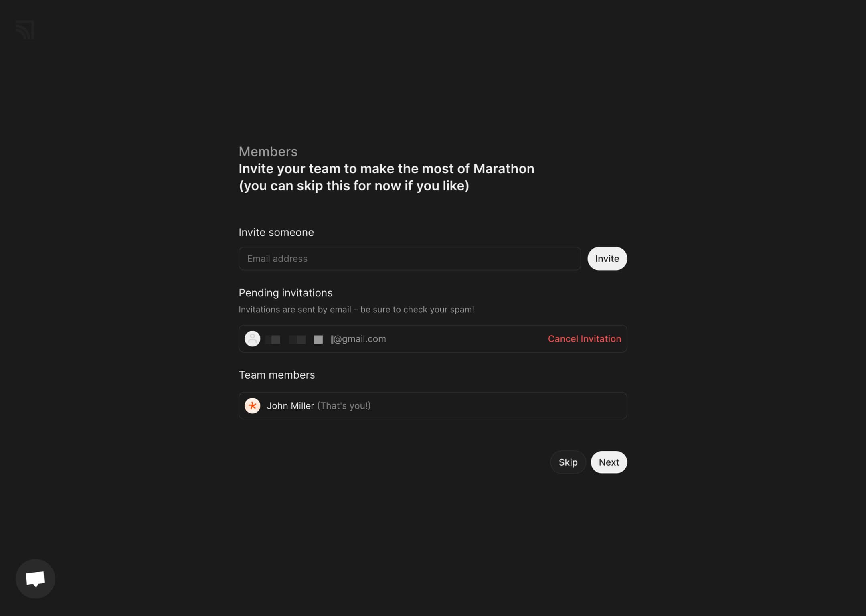Select the Team members section label

(277, 375)
